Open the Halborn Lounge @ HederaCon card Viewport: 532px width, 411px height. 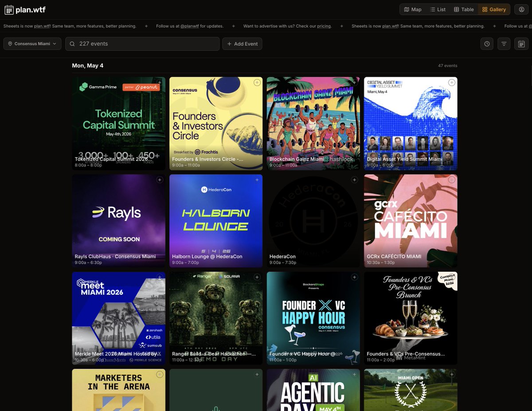tap(216, 221)
